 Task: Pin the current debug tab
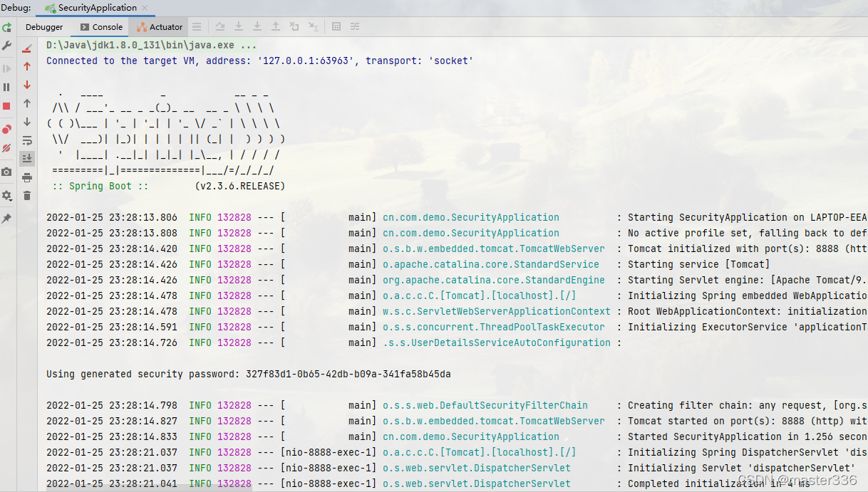pos(6,219)
